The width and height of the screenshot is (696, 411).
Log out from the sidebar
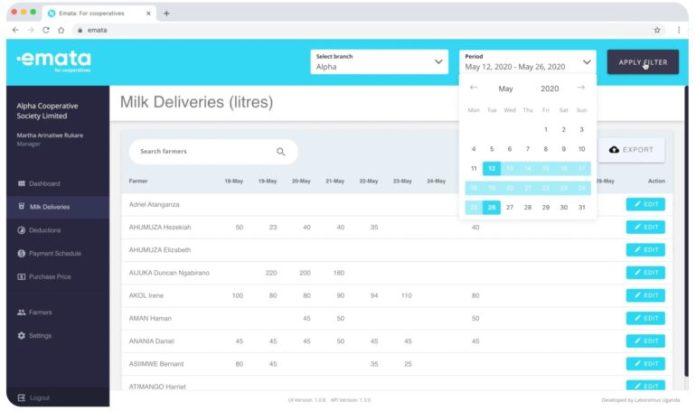(x=38, y=398)
